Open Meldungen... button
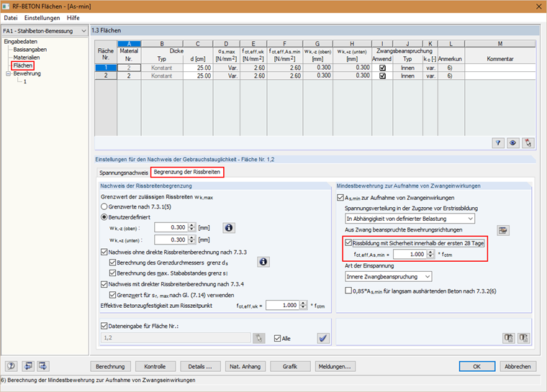The width and height of the screenshot is (547, 392). coord(335,367)
